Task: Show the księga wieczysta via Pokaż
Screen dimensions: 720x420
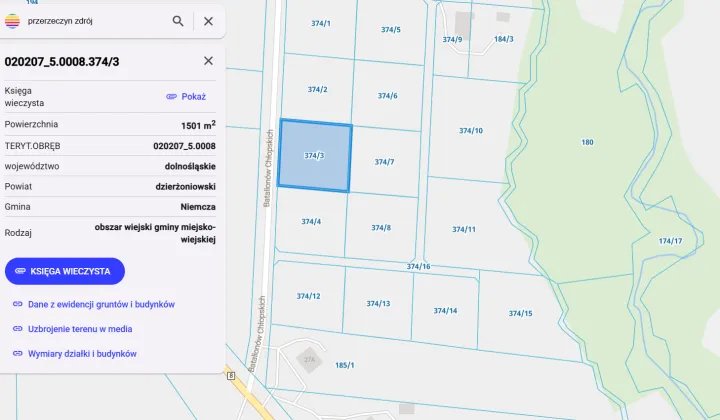Action: (193, 96)
